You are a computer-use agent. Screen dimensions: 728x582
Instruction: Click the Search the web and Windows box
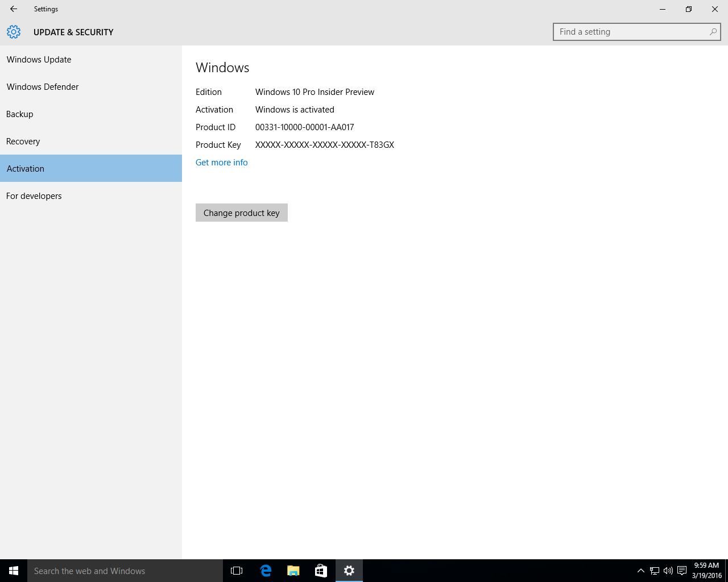pos(125,571)
